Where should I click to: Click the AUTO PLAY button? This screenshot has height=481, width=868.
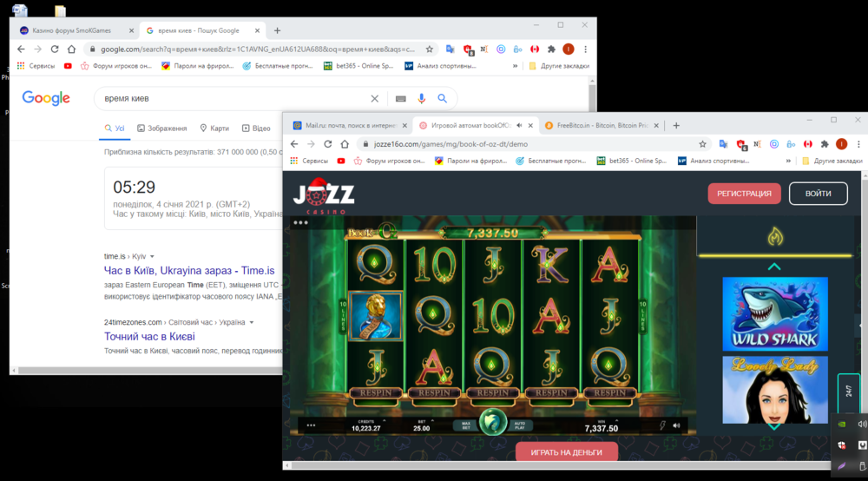[519, 425]
